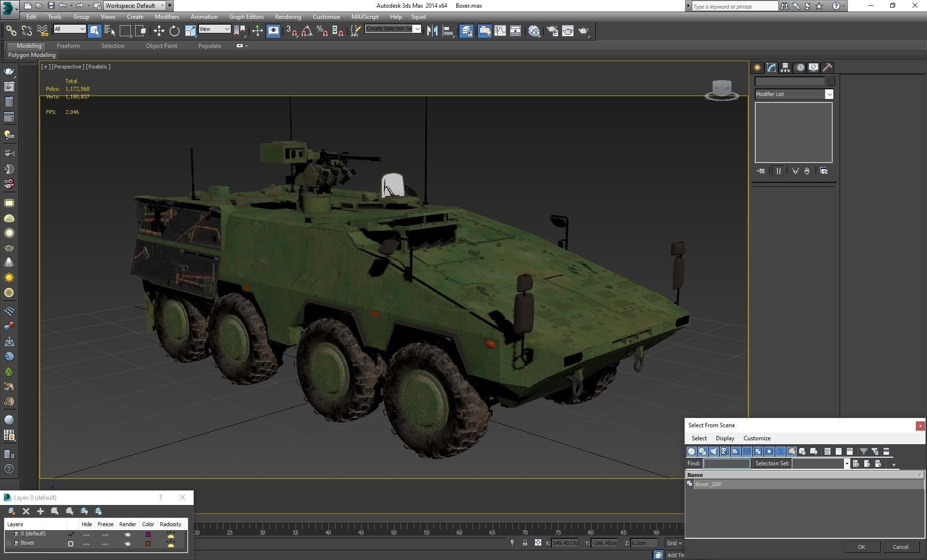This screenshot has width=927, height=560.
Task: Select the Move transform tool
Action: pos(158,31)
